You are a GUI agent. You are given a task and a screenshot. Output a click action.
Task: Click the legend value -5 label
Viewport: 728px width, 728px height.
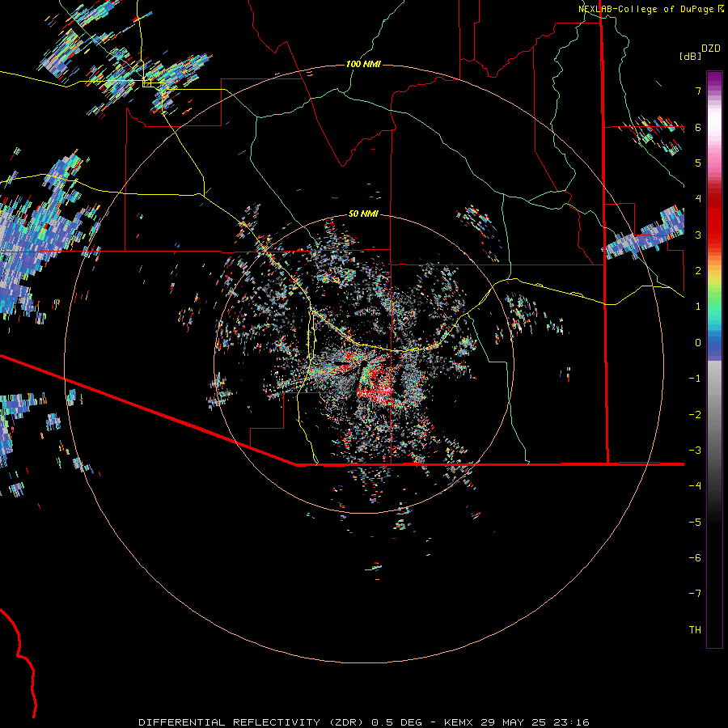695,523
